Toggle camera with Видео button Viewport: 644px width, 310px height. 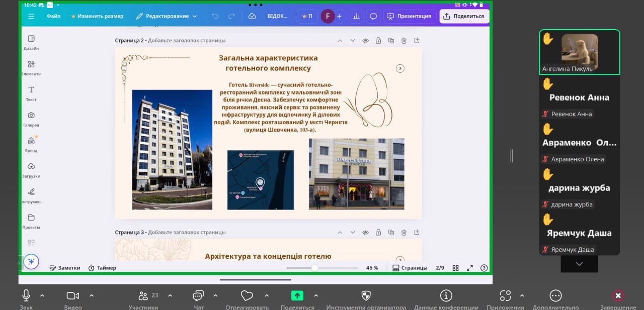(73, 299)
